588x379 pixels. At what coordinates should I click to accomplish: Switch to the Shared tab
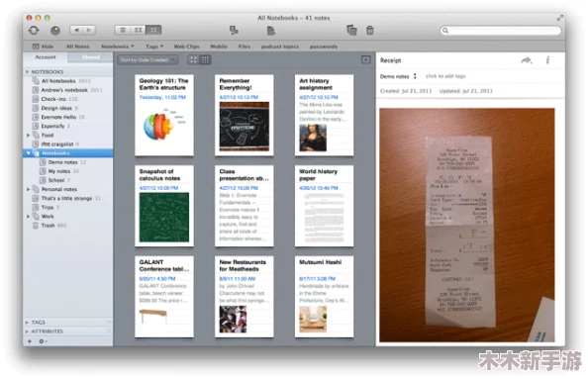point(91,57)
